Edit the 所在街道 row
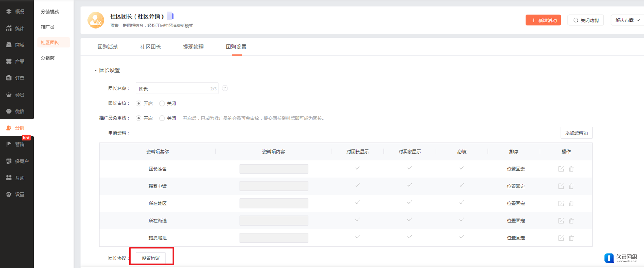Viewport: 644px width, 268px height. 561,221
